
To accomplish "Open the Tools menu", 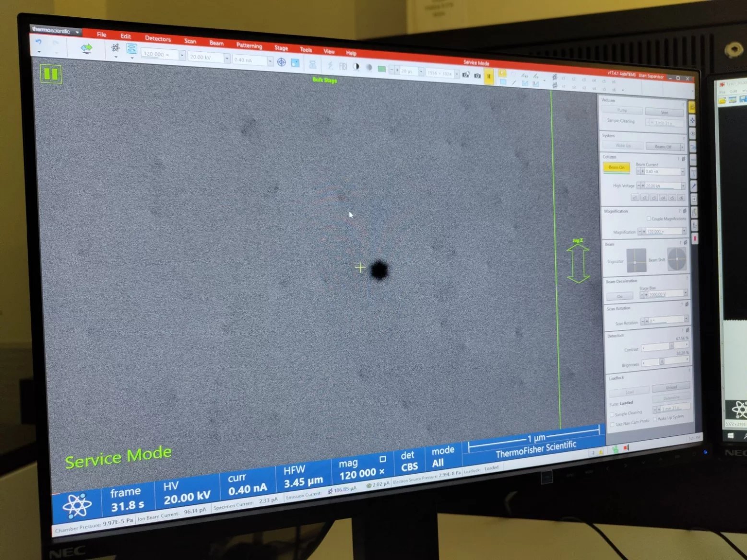I will click(306, 50).
